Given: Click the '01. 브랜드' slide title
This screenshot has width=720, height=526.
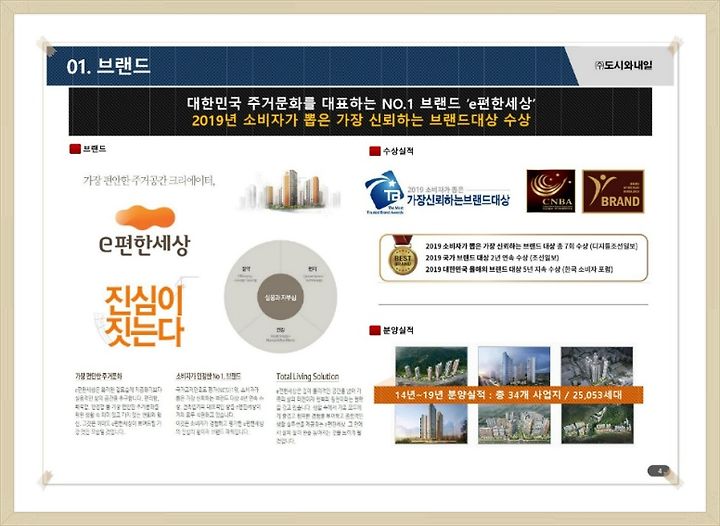Looking at the screenshot, I should tap(108, 66).
